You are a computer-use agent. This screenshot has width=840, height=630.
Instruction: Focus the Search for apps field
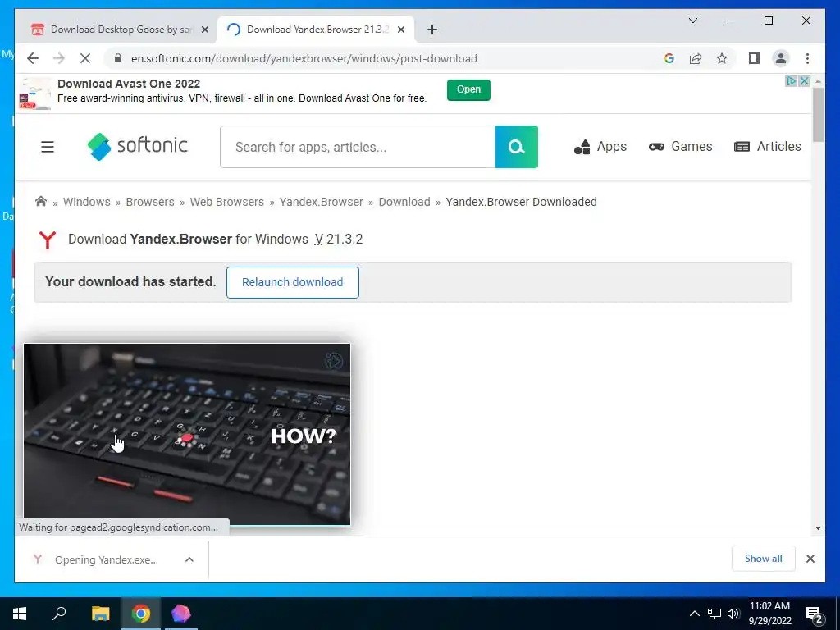pyautogui.click(x=358, y=147)
